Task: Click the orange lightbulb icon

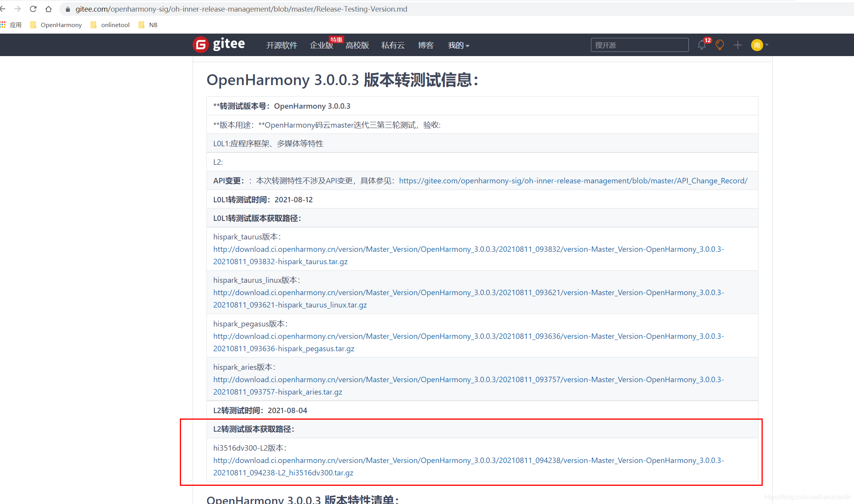Action: click(720, 45)
